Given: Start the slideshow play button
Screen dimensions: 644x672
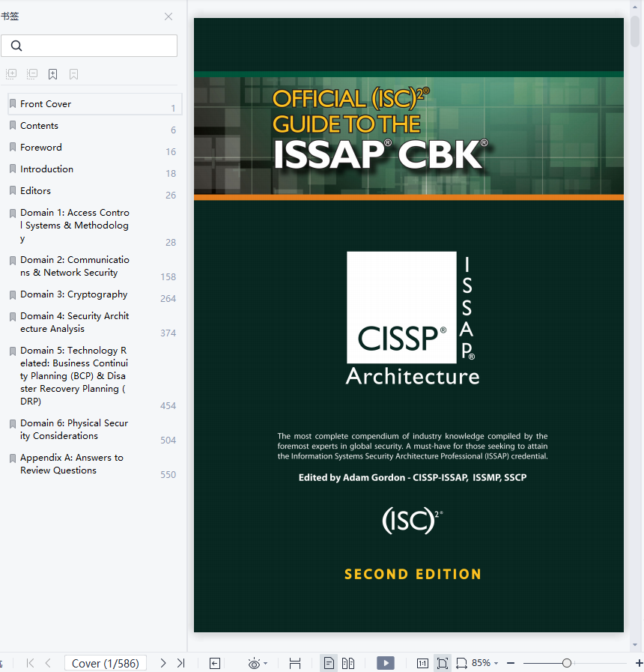Looking at the screenshot, I should pos(386,663).
